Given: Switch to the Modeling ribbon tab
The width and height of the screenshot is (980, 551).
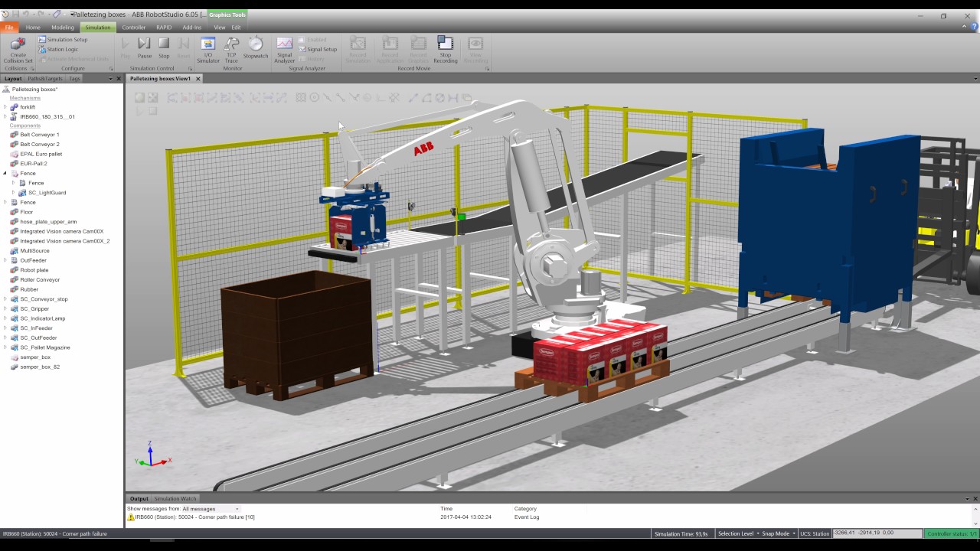Looking at the screenshot, I should 63,28.
